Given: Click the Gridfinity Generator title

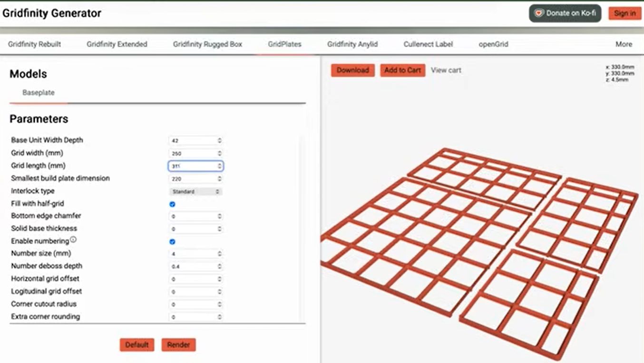Looking at the screenshot, I should click(52, 13).
